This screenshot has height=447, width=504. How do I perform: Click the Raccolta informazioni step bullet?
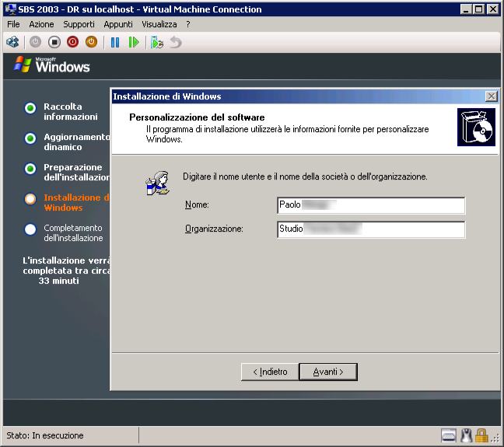coord(30,108)
